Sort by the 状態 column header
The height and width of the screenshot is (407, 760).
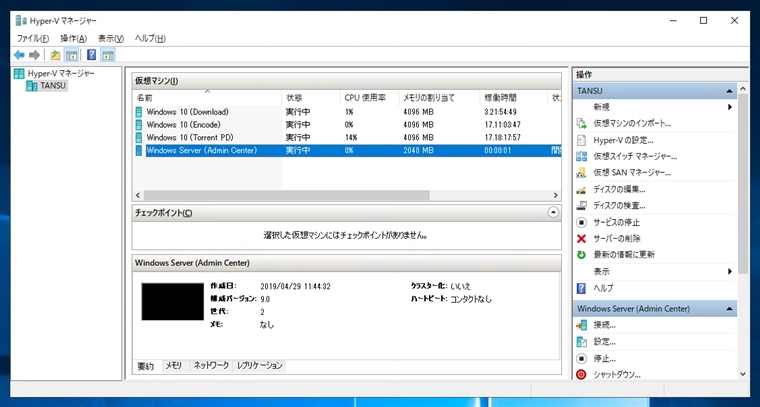tap(311, 98)
